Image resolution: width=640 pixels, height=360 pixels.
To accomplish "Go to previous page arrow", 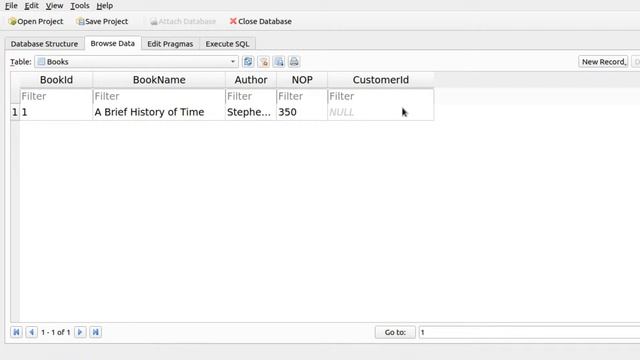I will (31, 332).
